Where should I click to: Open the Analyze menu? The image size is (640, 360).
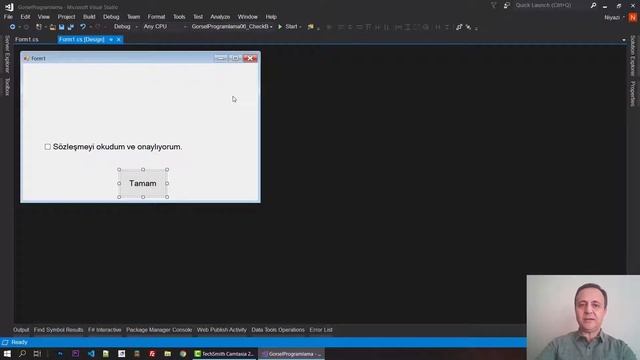point(220,17)
